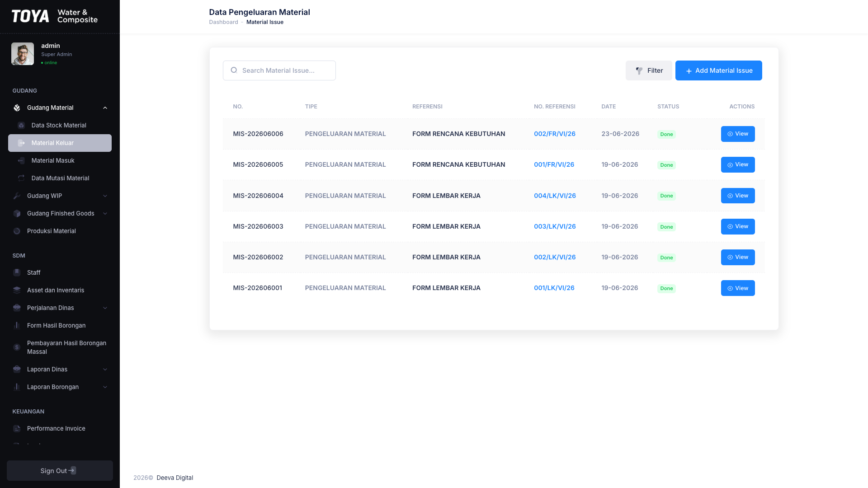Click the Filter button
The width and height of the screenshot is (868, 488).
pyautogui.click(x=649, y=70)
